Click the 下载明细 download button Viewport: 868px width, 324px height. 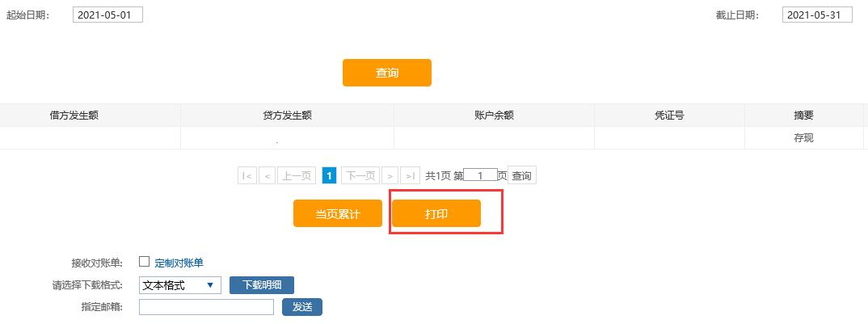click(x=262, y=285)
